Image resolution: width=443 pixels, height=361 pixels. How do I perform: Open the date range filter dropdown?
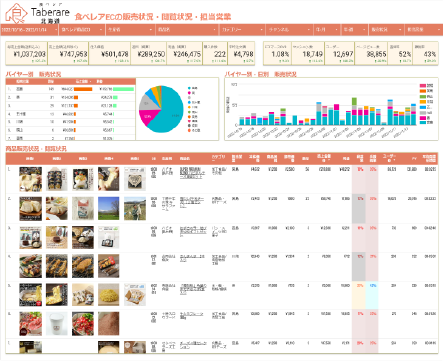point(29,30)
